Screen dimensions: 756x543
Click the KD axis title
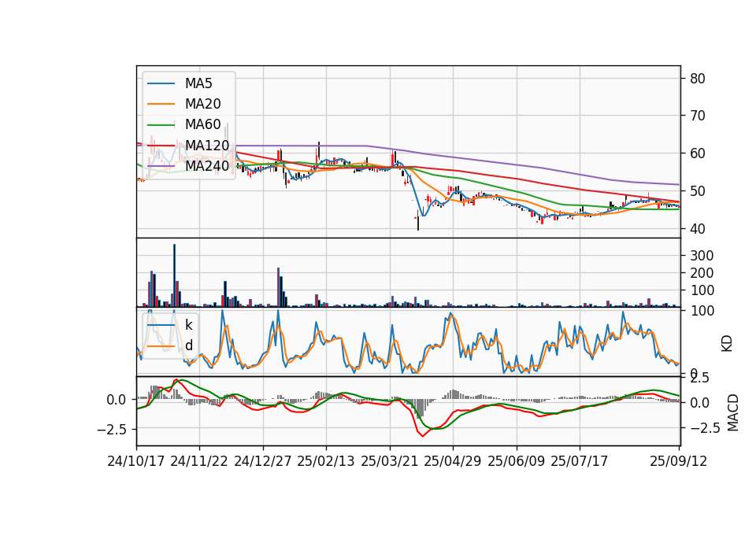click(x=727, y=344)
